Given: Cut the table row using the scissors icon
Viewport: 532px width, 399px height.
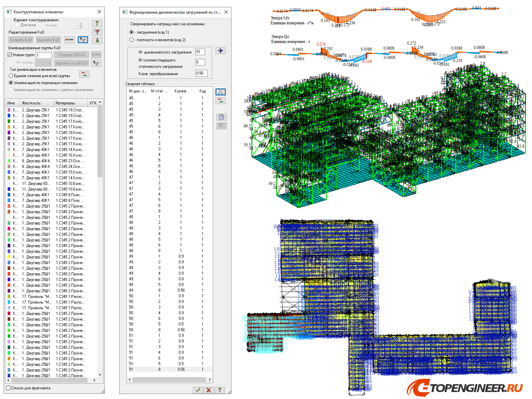Looking at the screenshot, I should (x=221, y=92).
